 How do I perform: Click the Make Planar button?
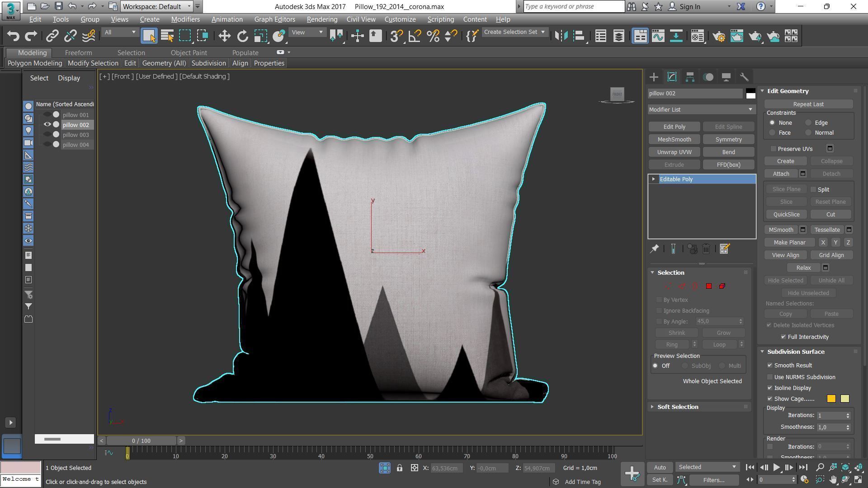coord(789,243)
